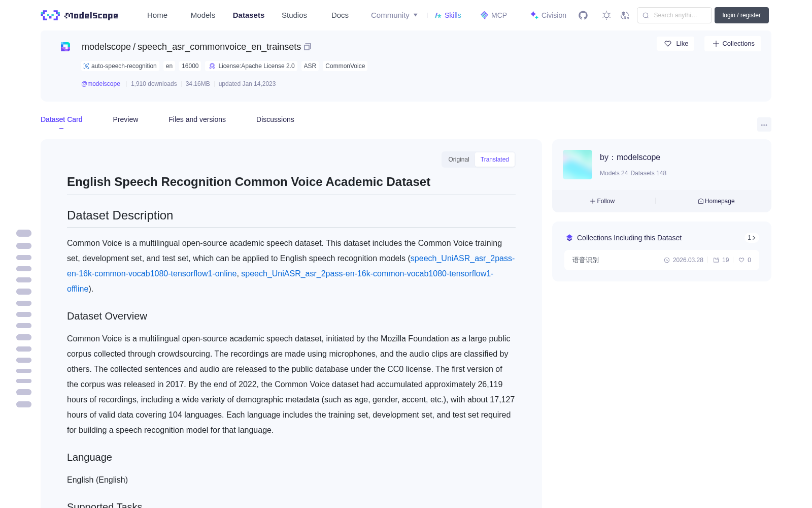
Task: Expand the Community dropdown menu
Action: click(x=394, y=15)
